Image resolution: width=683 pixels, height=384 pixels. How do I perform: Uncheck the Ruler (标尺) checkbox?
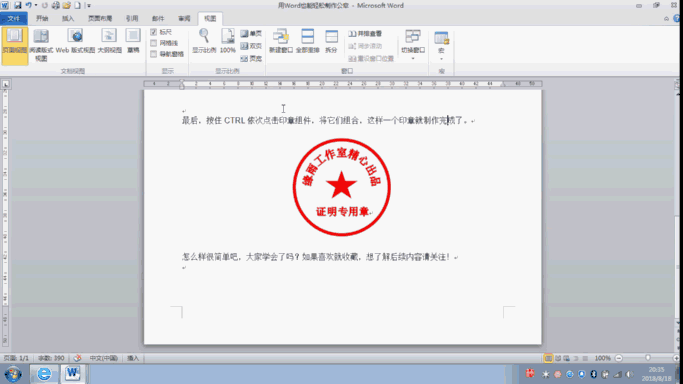tap(153, 32)
